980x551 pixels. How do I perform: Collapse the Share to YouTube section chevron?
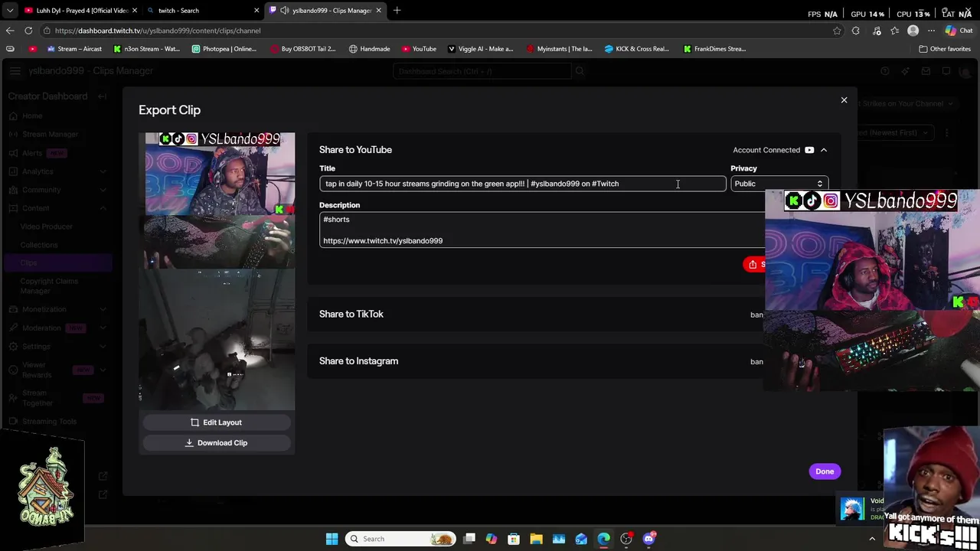point(824,150)
